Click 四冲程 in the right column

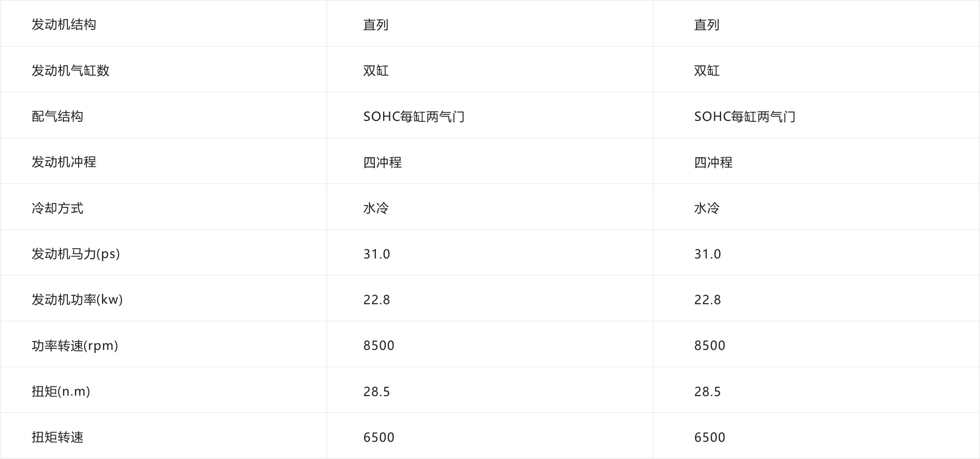(x=713, y=162)
